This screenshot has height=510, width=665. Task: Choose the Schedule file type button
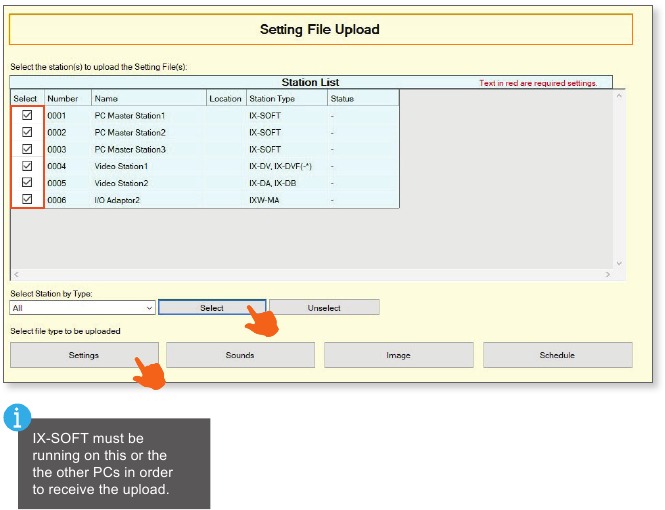coord(557,355)
